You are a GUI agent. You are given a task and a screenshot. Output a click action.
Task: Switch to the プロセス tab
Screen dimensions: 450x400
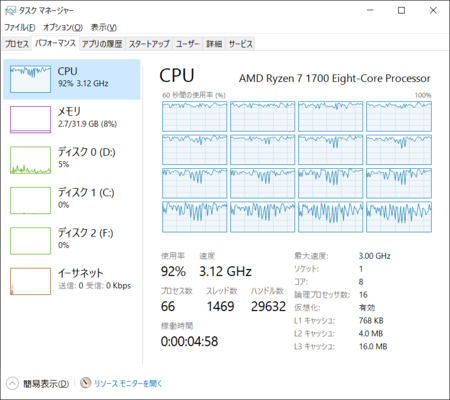tap(17, 44)
